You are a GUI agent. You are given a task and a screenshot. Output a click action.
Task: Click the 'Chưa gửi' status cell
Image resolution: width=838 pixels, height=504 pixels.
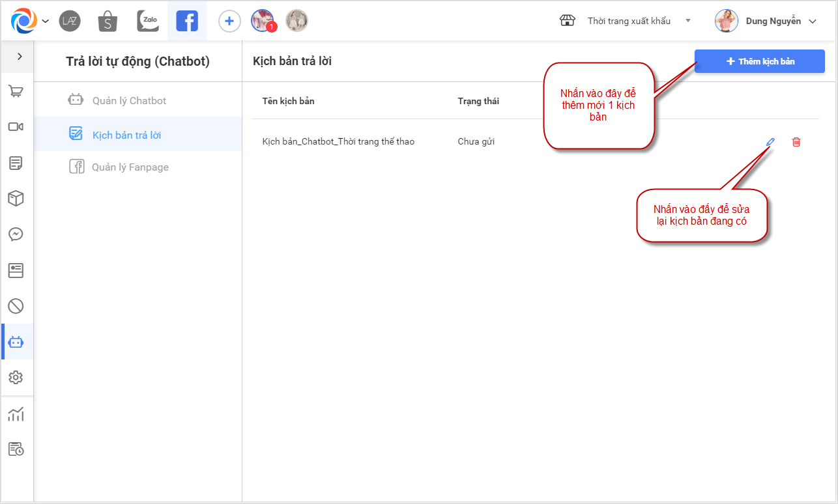476,141
